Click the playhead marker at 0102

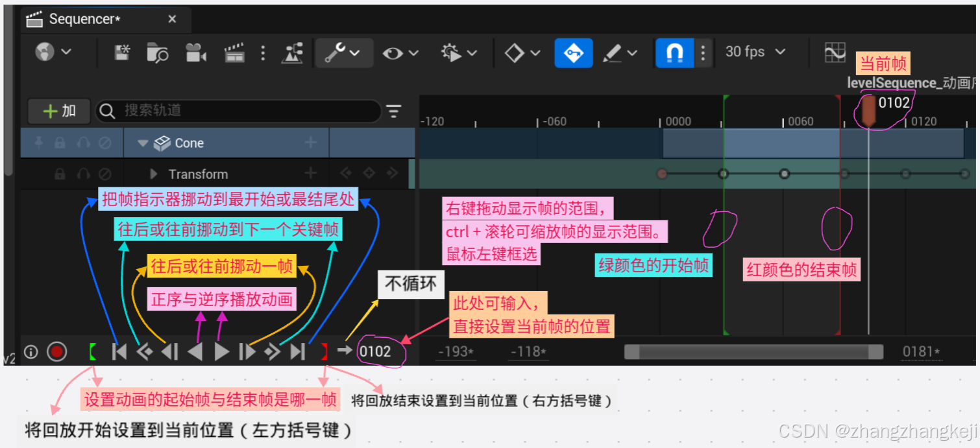[x=868, y=110]
